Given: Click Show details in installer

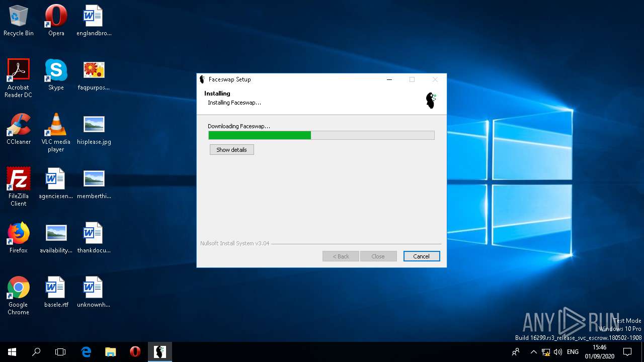Looking at the screenshot, I should pyautogui.click(x=232, y=150).
